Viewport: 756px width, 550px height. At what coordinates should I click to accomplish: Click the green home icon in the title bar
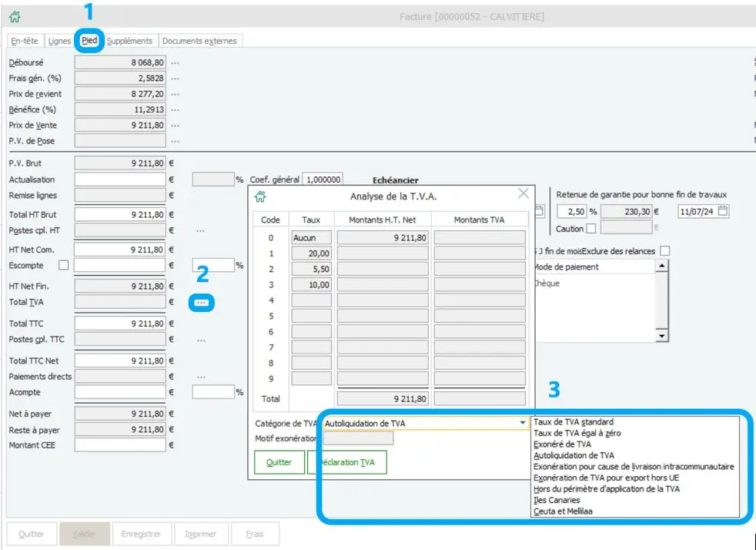point(15,17)
